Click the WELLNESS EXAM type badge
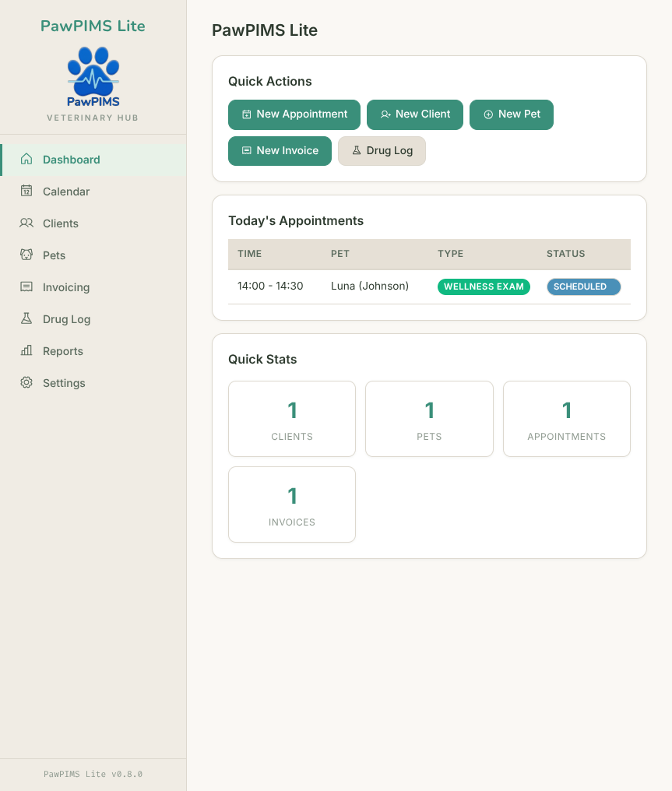Viewport: 672px width, 791px height. coord(484,287)
